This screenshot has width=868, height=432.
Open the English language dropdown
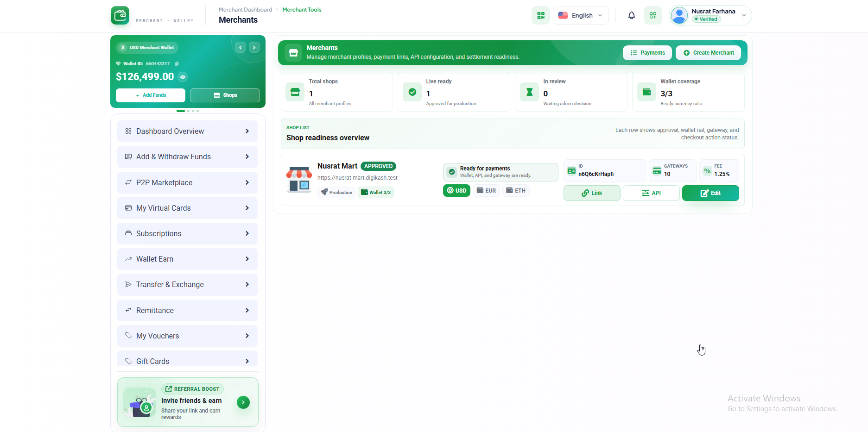[581, 15]
